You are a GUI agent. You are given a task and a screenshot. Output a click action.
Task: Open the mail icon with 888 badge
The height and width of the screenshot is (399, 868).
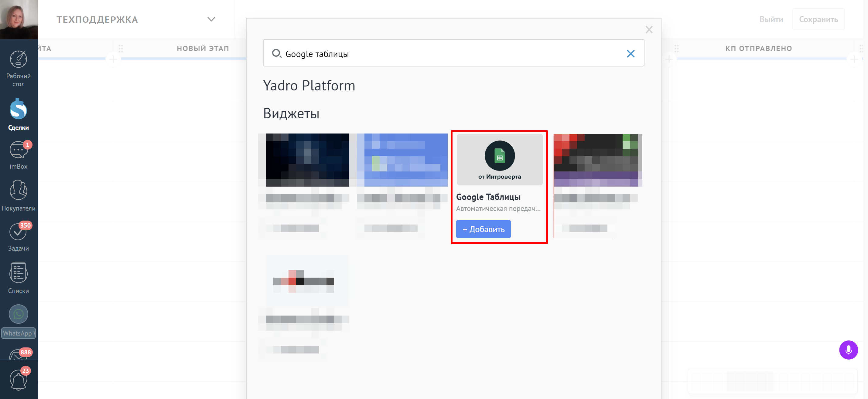19,354
